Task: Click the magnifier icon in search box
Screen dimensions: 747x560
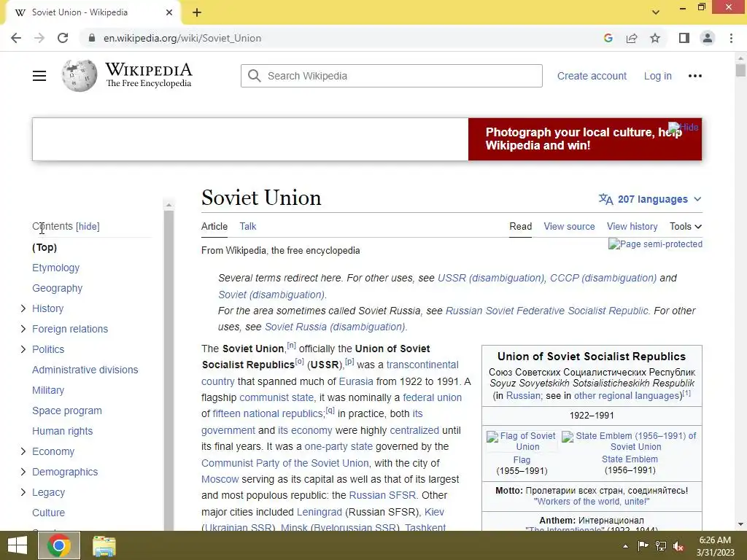Action: [x=255, y=76]
